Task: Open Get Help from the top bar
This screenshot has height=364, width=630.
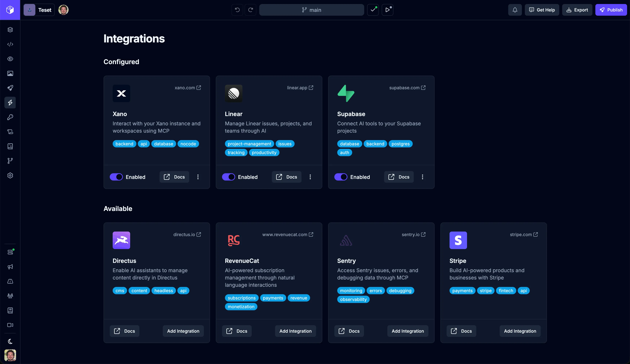Action: 542,10
